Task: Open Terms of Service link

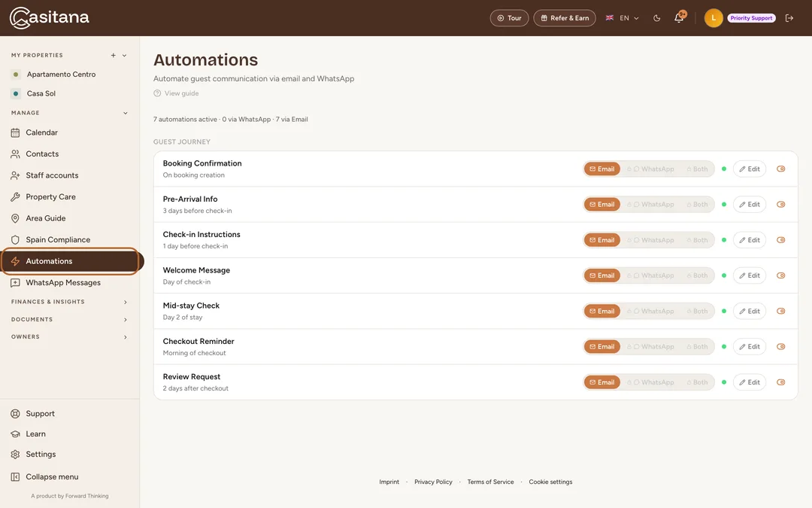Action: pyautogui.click(x=490, y=482)
